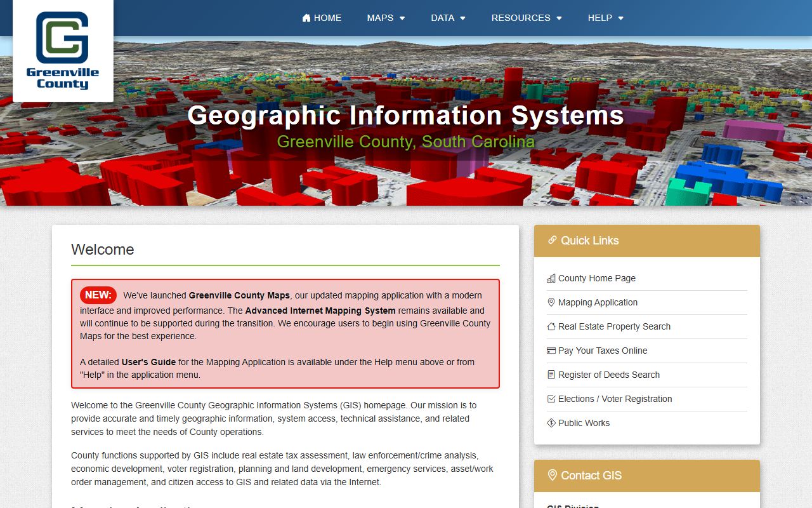Viewport: 812px width, 508px height.
Task: Open the County Home Page link
Action: [x=597, y=278]
